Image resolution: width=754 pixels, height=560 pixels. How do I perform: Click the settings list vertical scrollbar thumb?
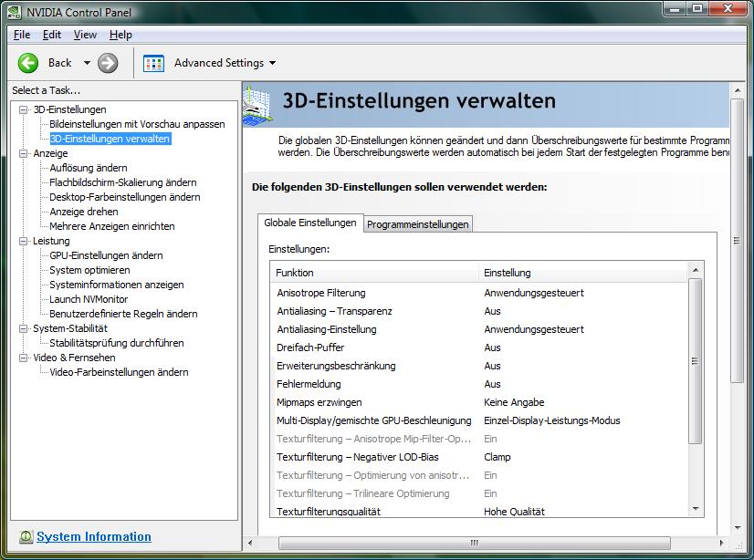point(695,361)
